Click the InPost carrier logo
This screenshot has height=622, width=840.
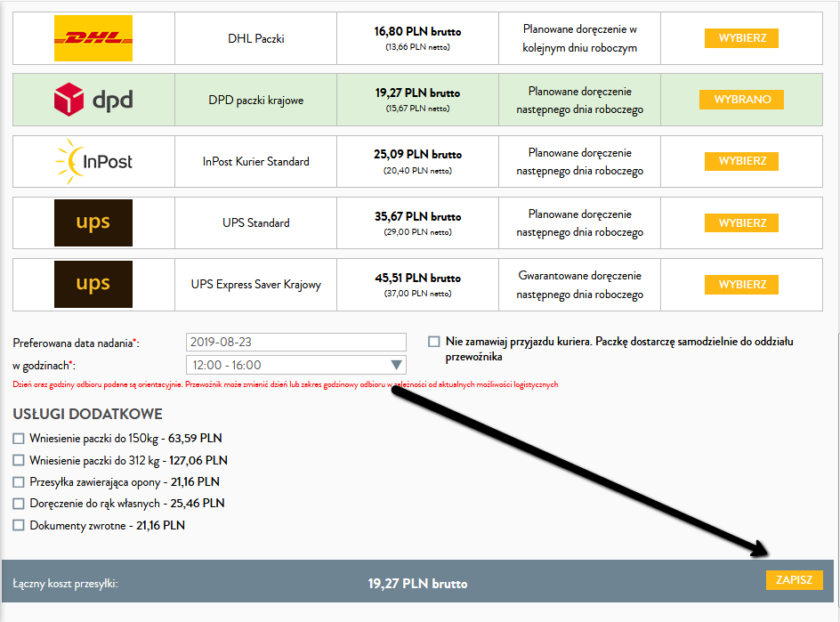click(x=93, y=161)
